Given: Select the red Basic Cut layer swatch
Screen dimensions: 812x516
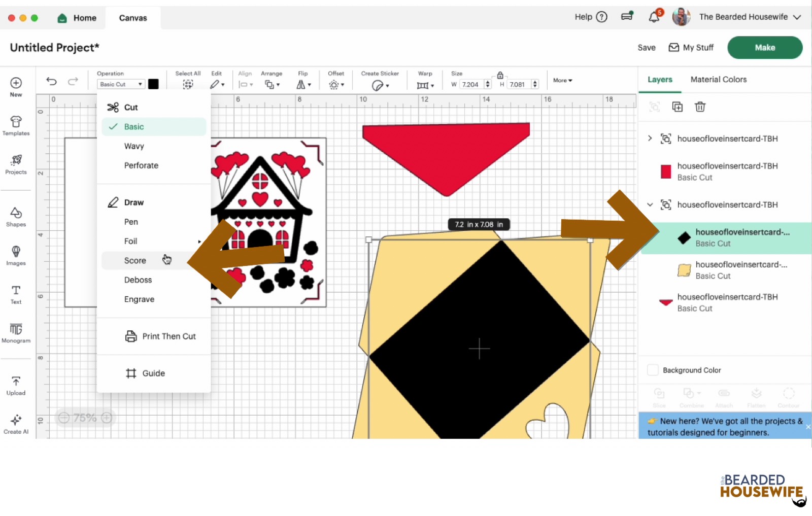Looking at the screenshot, I should (x=666, y=171).
